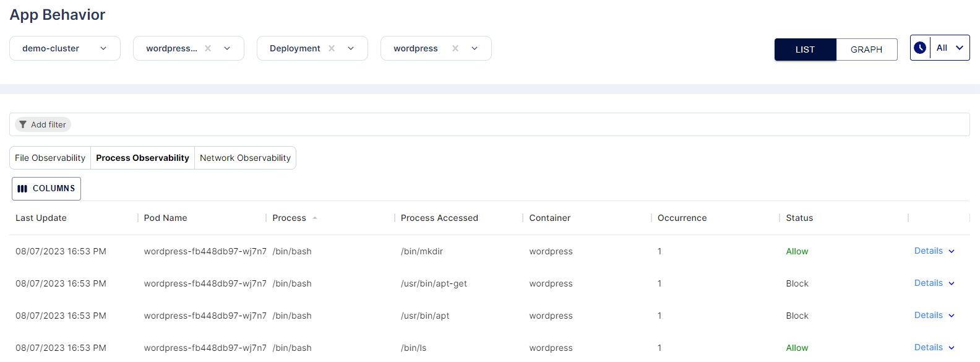Clear the wordpress namespace filter X icon

(208, 48)
